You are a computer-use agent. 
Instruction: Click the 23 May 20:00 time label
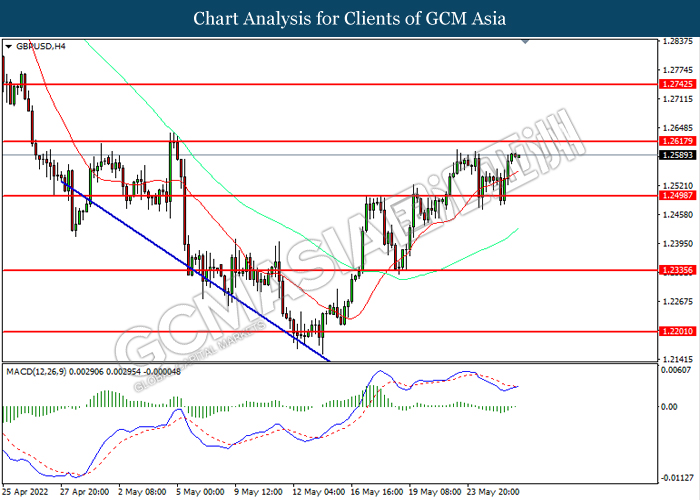pyautogui.click(x=492, y=492)
